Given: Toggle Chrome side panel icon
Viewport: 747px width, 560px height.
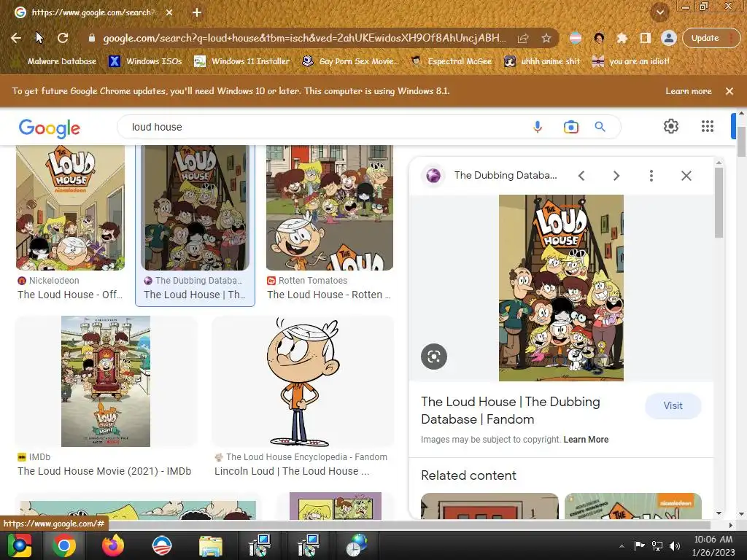Looking at the screenshot, I should [x=645, y=38].
